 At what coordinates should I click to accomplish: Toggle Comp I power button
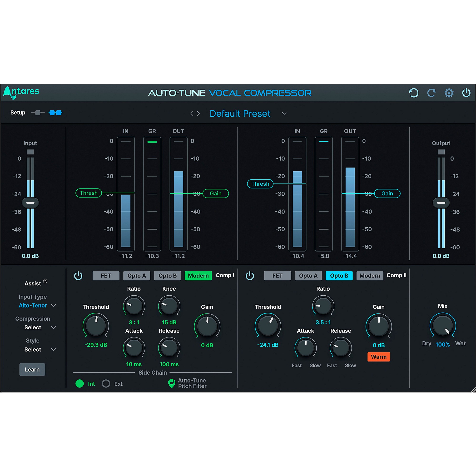(78, 276)
